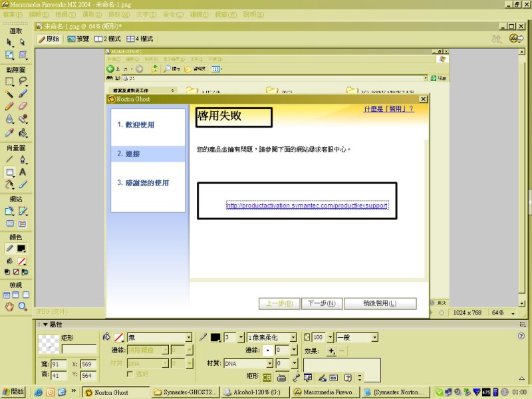
Task: Choose the Knife tool
Action: pos(23,184)
